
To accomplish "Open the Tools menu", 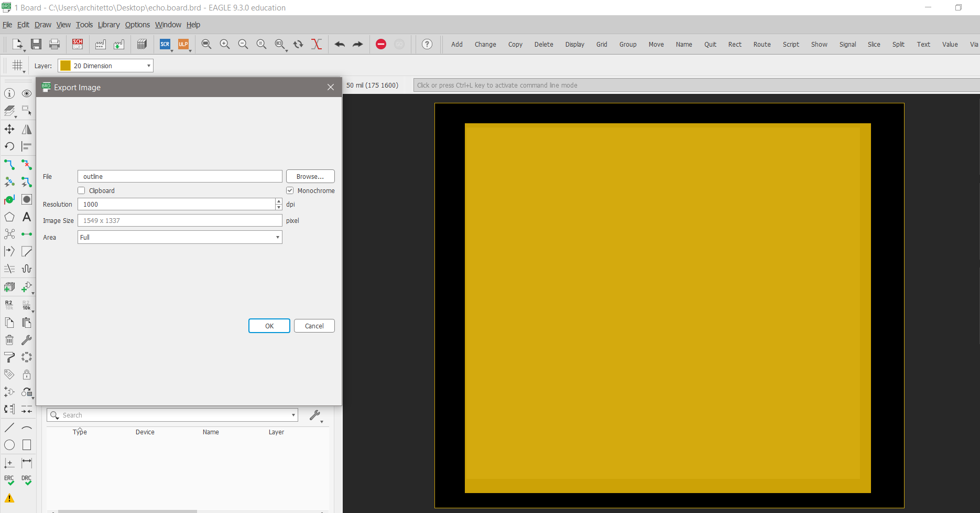I will [84, 25].
